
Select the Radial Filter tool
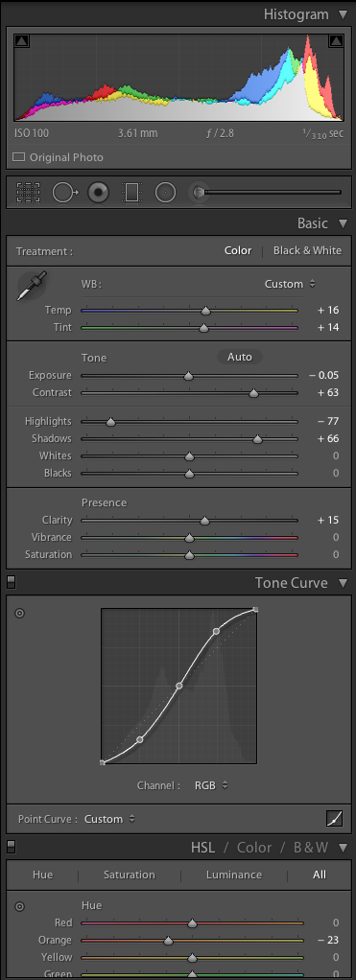pyautogui.click(x=165, y=193)
